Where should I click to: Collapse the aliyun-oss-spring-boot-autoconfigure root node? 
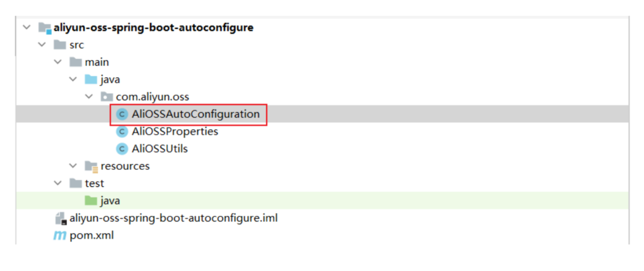pos(26,28)
